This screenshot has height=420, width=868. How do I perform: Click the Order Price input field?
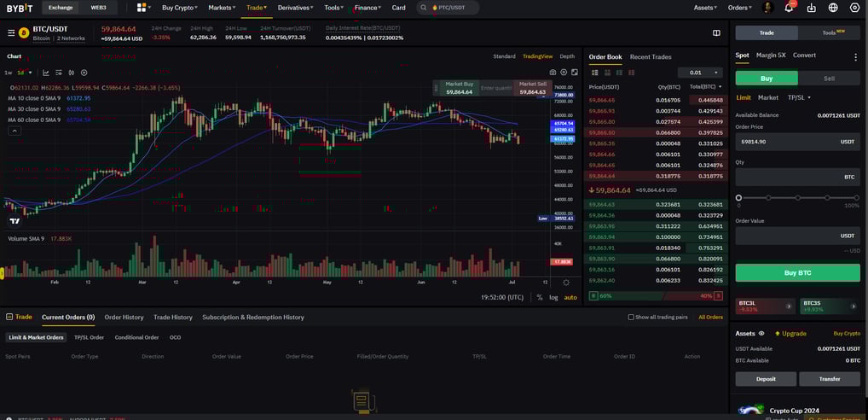(x=798, y=142)
